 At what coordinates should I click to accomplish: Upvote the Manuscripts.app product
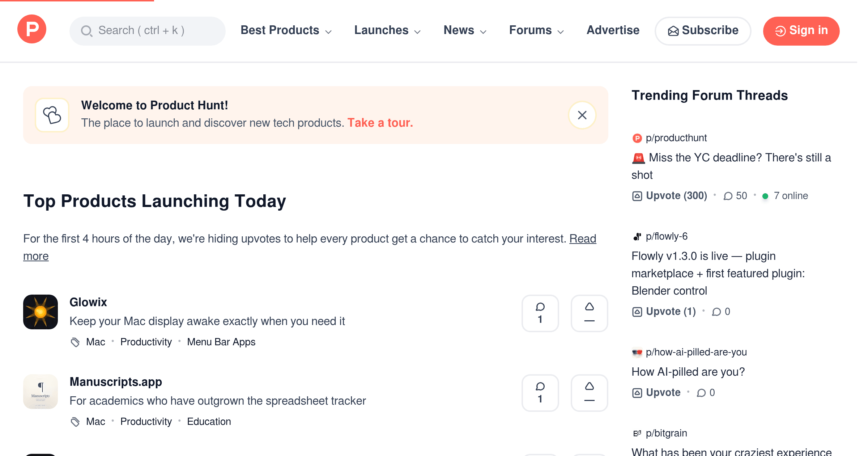[x=589, y=393]
